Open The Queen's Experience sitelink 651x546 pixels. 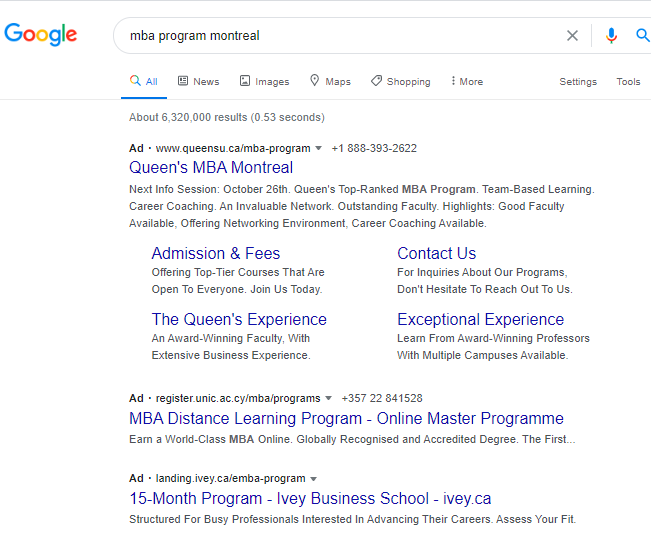point(239,319)
